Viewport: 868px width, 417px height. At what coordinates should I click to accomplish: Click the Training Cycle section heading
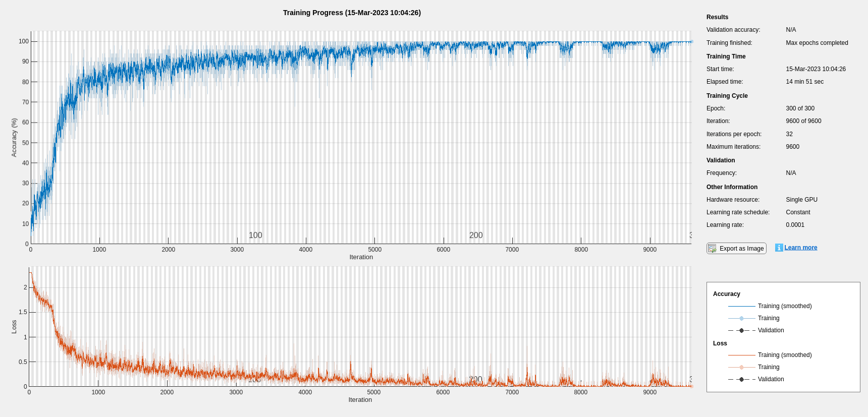click(727, 96)
